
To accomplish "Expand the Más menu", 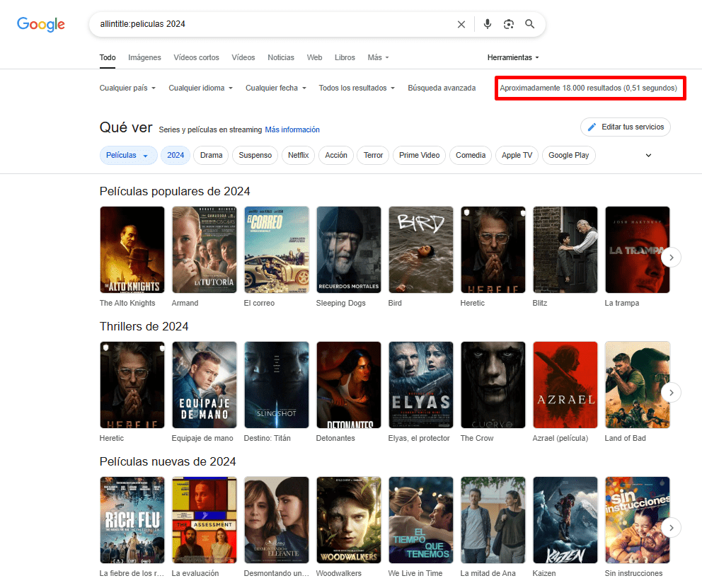I will (379, 58).
